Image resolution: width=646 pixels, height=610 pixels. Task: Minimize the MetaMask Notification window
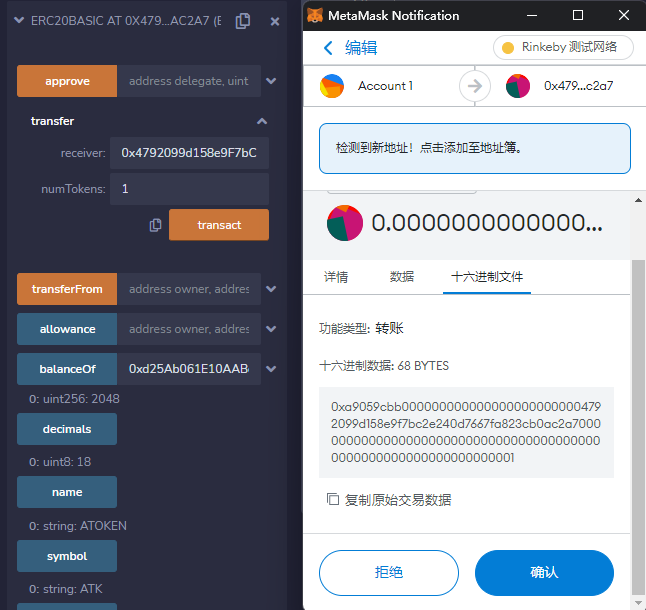click(532, 16)
